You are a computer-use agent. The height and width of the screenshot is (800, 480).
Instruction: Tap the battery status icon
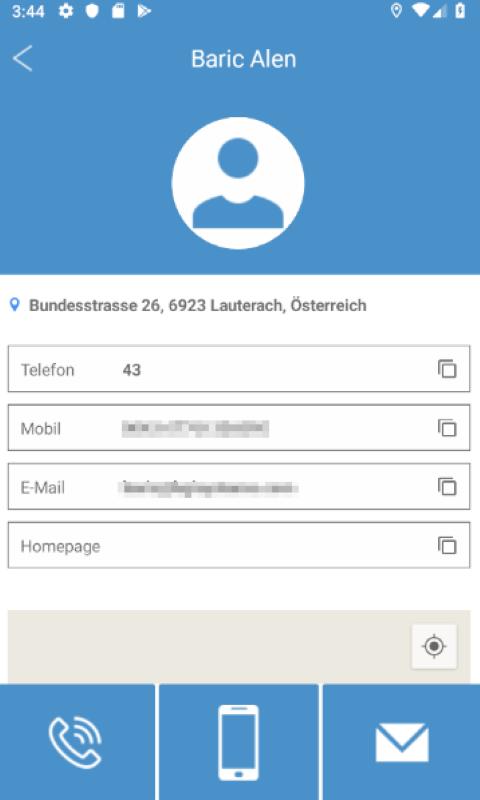460,11
